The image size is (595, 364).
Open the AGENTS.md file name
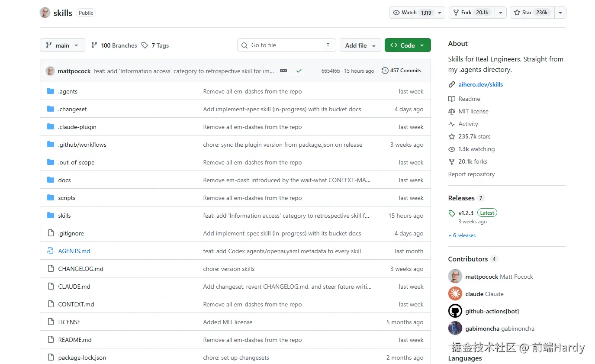[x=74, y=251]
